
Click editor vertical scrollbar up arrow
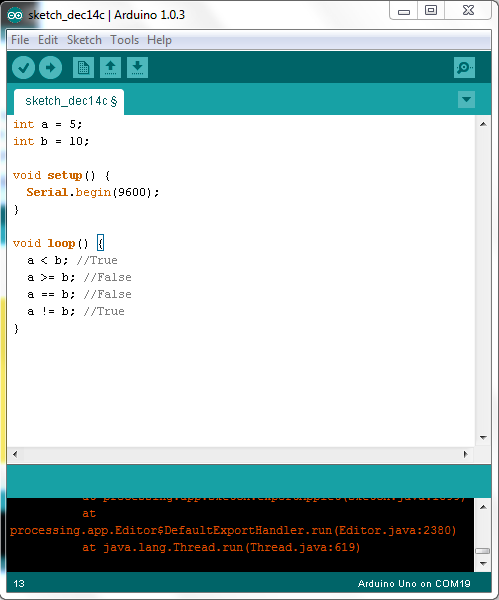click(x=483, y=124)
